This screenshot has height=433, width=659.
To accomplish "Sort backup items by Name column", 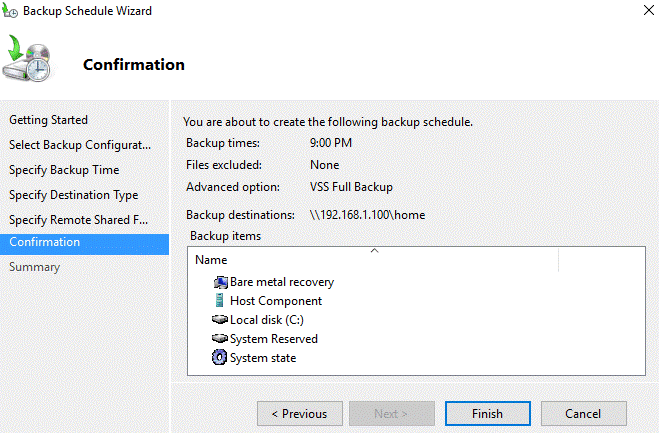I will [x=372, y=260].
